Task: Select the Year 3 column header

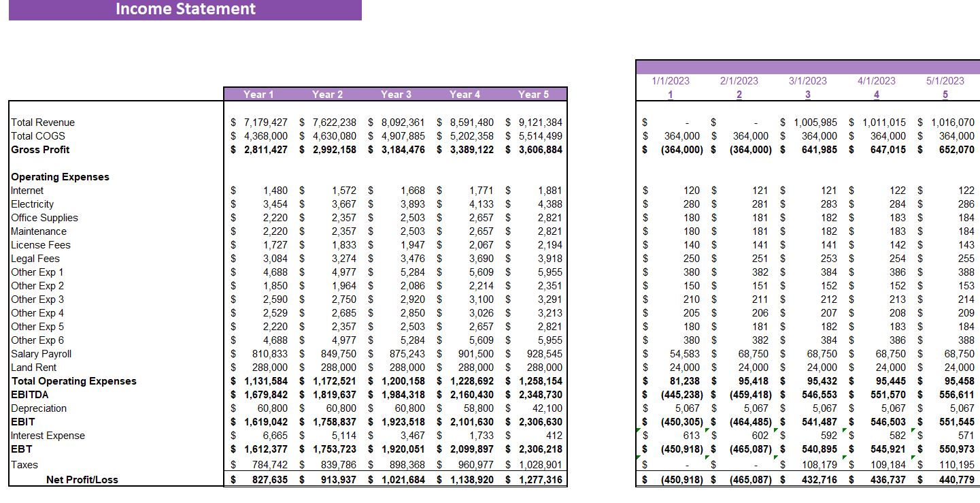Action: tap(396, 95)
